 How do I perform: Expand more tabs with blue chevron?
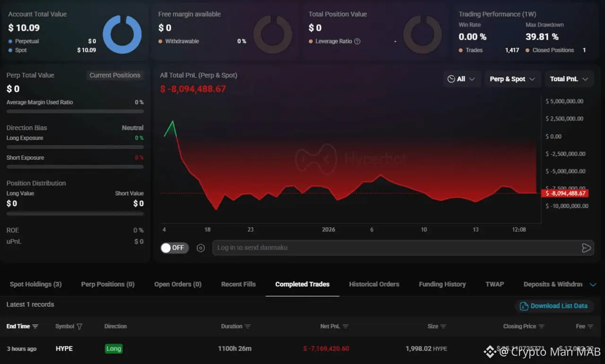click(x=593, y=285)
